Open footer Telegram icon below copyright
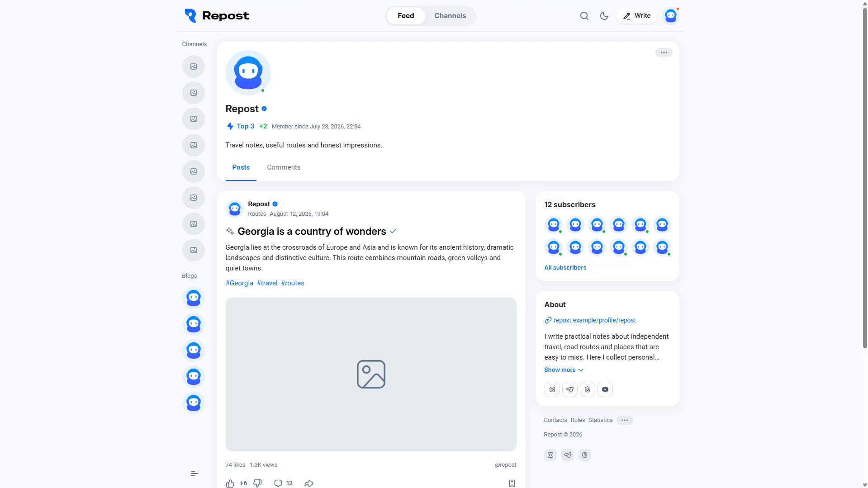 [x=567, y=455]
